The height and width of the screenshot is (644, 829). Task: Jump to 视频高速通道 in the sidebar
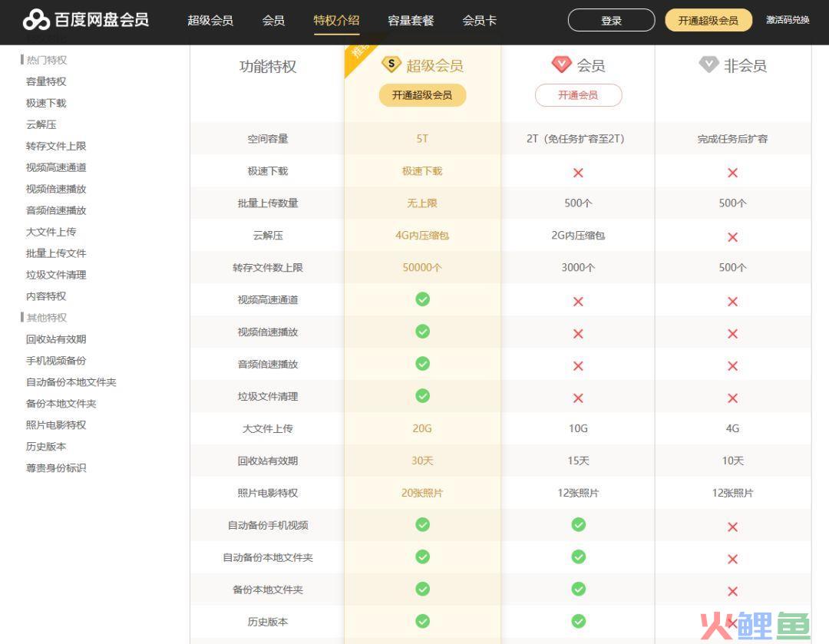[x=56, y=167]
